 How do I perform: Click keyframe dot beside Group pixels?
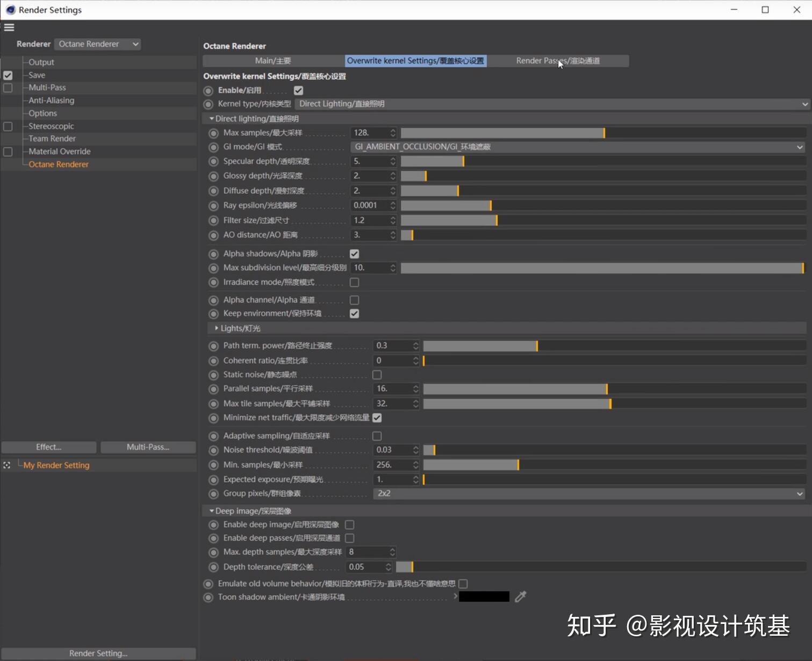click(x=213, y=494)
